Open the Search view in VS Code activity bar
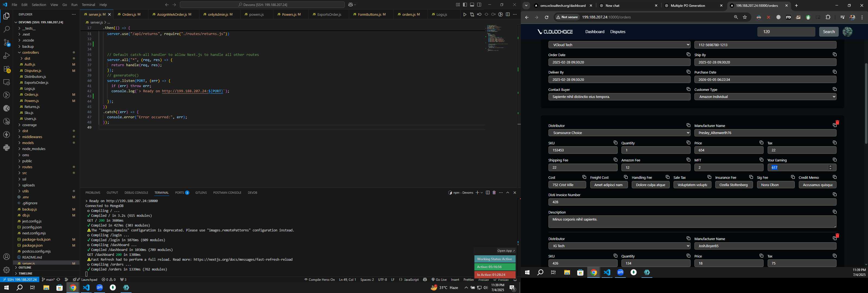 7,29
